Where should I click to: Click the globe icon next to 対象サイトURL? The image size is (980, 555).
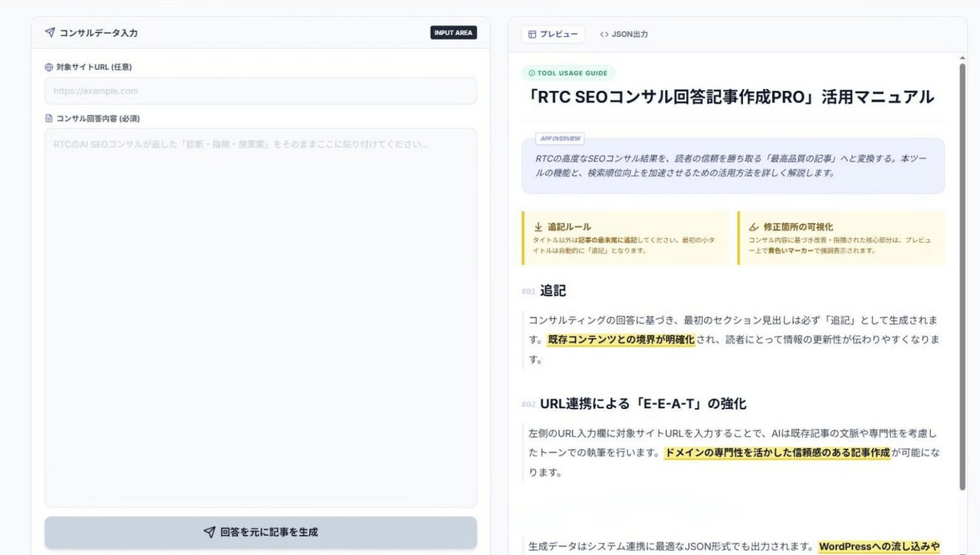49,67
